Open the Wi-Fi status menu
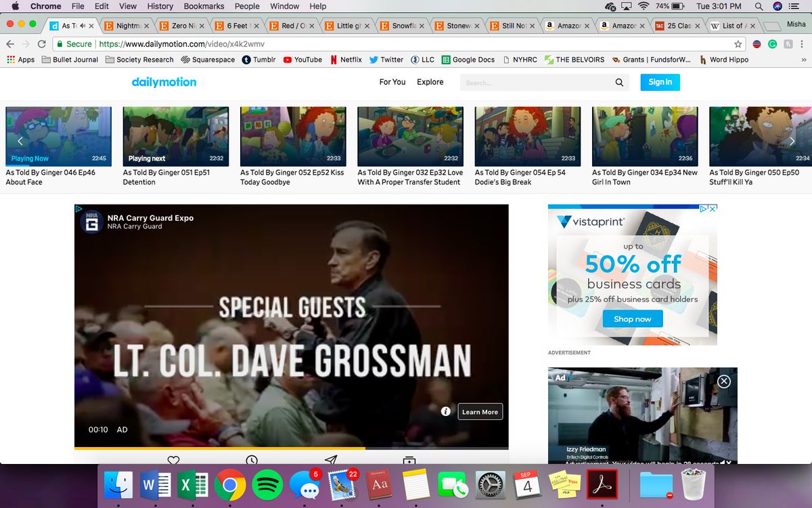 (x=644, y=6)
